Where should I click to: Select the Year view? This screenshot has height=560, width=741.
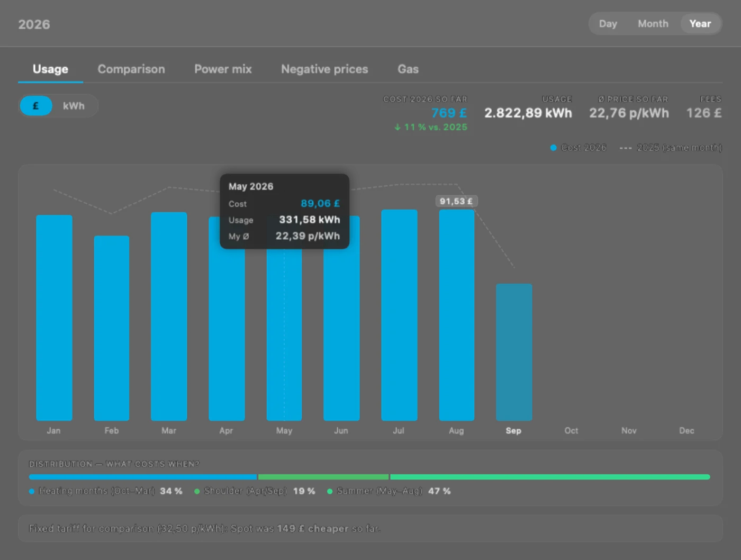[x=700, y=24]
